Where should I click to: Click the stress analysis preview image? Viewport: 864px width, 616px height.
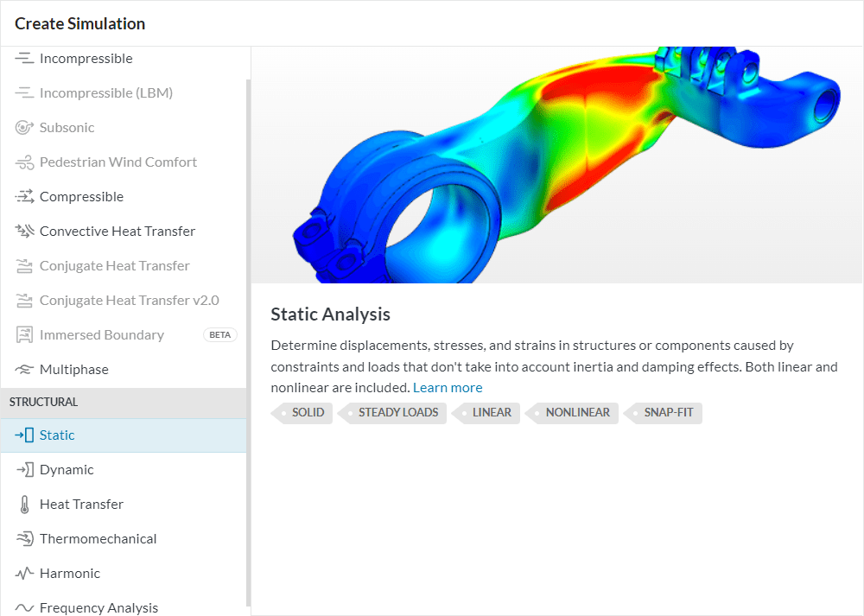click(x=557, y=164)
